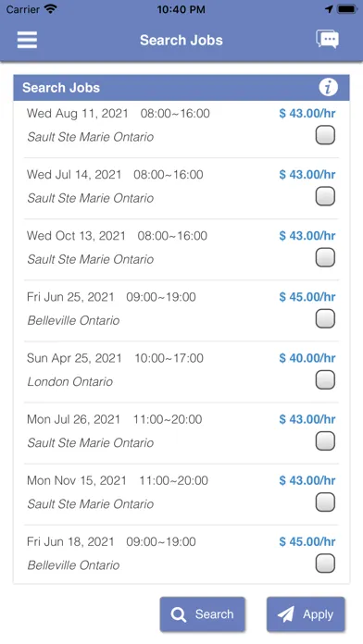The image size is (363, 644).
Task: Click the Apply button
Action: click(306, 614)
